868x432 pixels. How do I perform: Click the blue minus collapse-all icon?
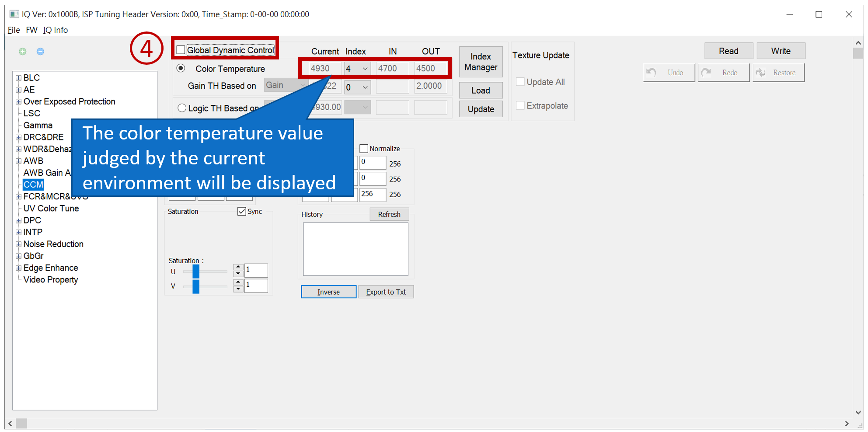pyautogui.click(x=40, y=52)
